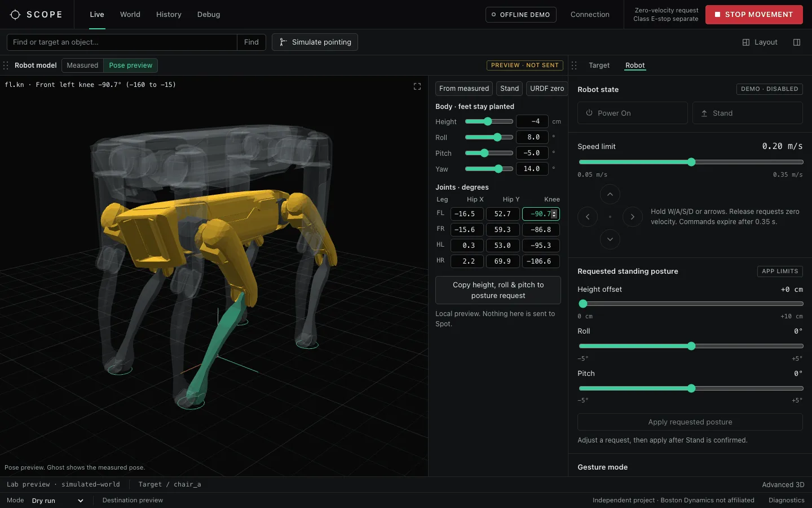Image resolution: width=812 pixels, height=508 pixels.
Task: Click Copy height, roll & pitch button
Action: (498, 290)
